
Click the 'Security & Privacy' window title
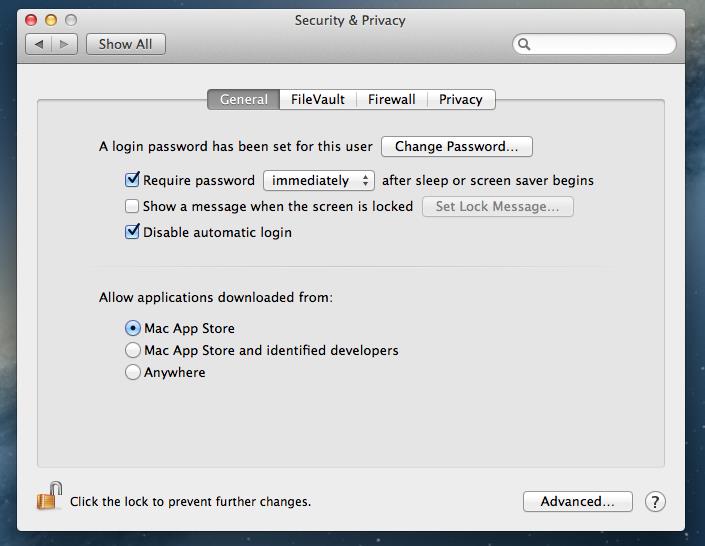pos(350,20)
